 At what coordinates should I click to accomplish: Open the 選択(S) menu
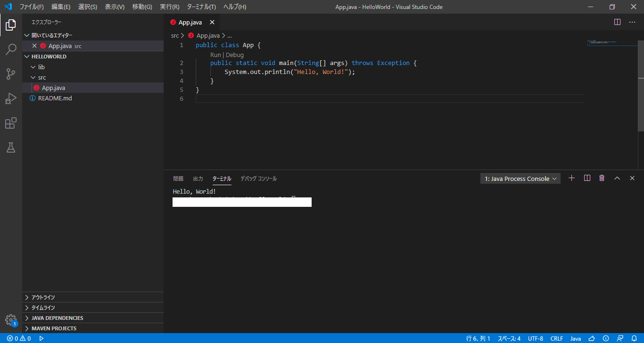point(88,7)
